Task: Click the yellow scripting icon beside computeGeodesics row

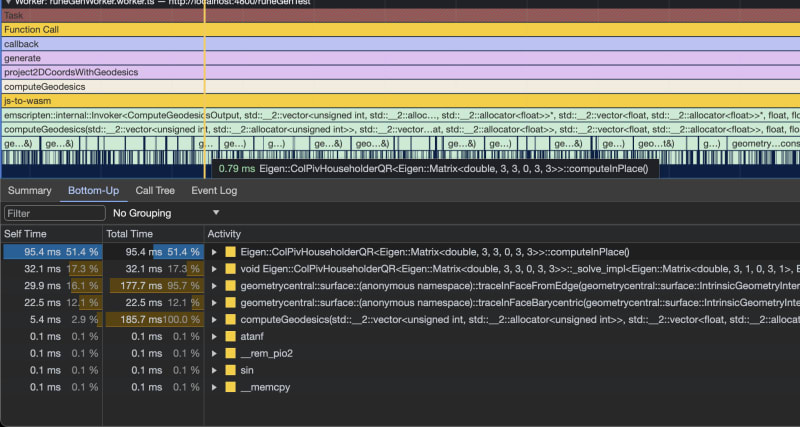Action: click(230, 320)
